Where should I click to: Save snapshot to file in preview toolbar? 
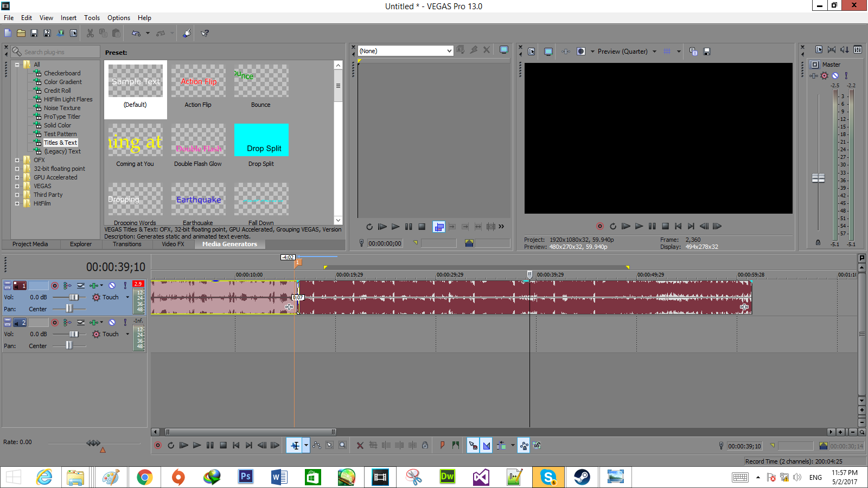pyautogui.click(x=707, y=52)
